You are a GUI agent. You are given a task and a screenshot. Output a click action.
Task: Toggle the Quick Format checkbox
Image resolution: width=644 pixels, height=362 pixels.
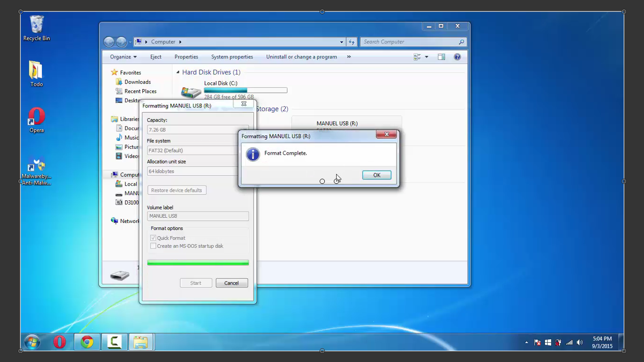(x=153, y=238)
